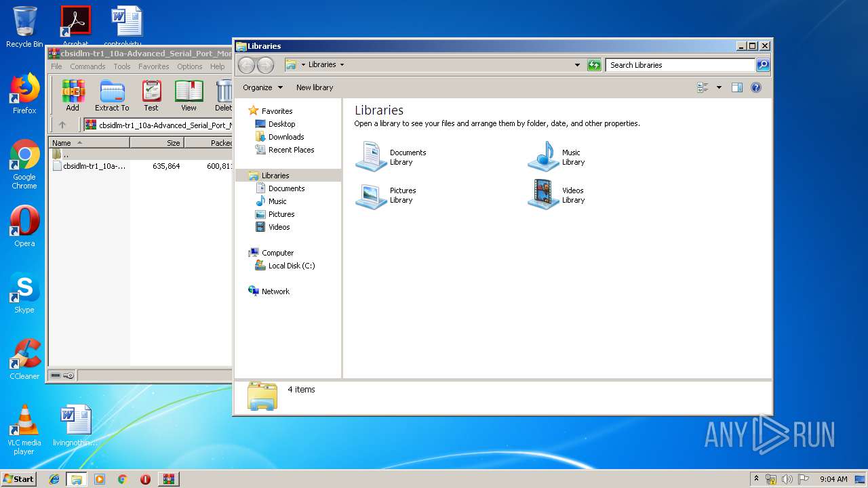Viewport: 868px width, 488px height.
Task: Click the Explorer Help icon
Action: pos(756,87)
